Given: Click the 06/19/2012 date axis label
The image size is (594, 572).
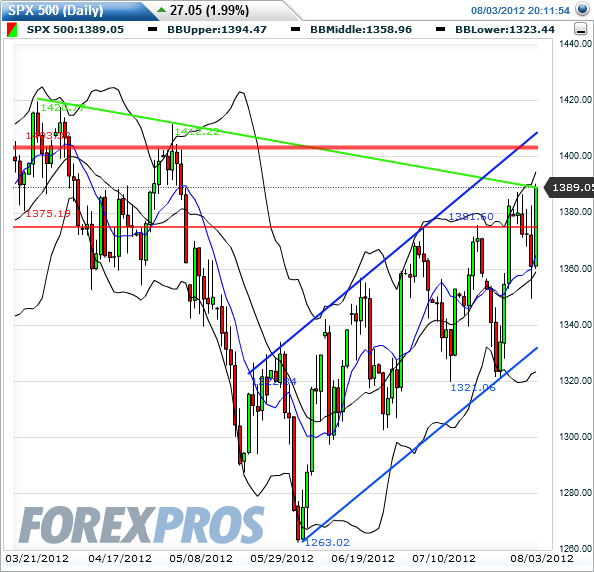Looking at the screenshot, I should tap(363, 558).
